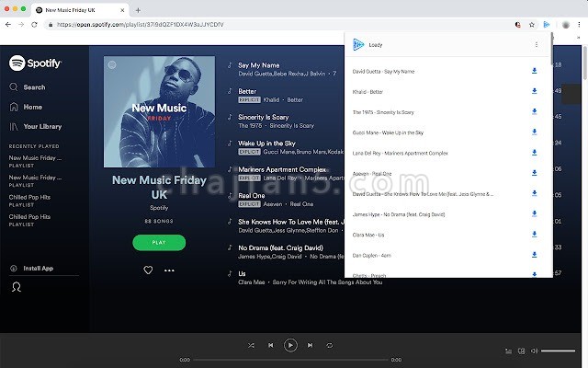This screenshot has height=368, width=588.
Task: Click the address bar URL field
Action: pos(277,25)
